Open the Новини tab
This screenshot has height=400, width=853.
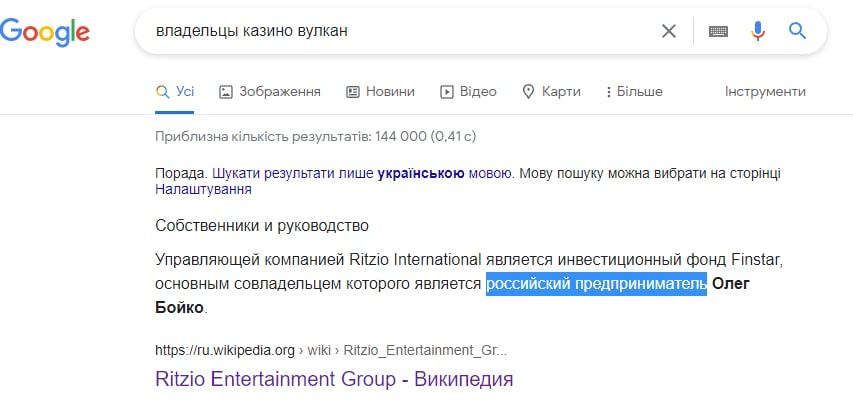380,91
